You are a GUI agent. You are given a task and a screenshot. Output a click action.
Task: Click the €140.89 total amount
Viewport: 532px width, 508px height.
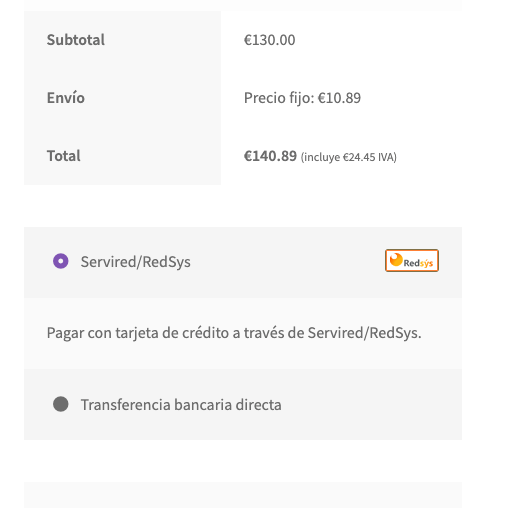tap(270, 156)
